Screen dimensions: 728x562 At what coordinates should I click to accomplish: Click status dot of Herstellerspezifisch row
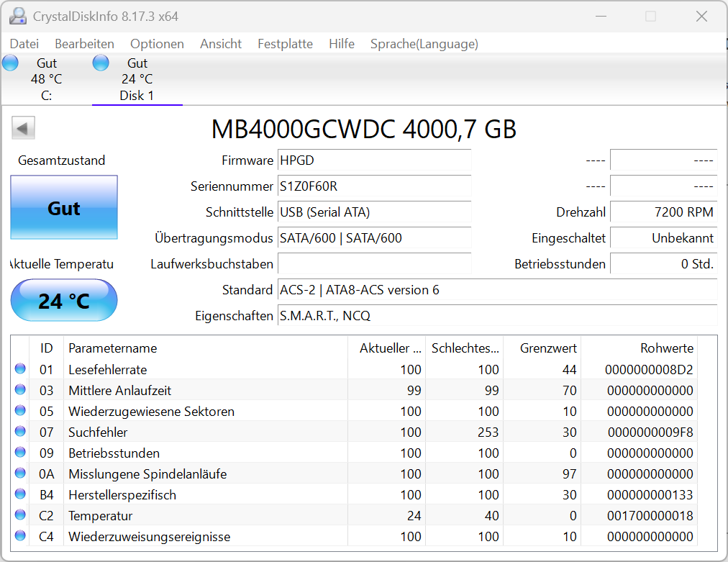click(x=20, y=494)
